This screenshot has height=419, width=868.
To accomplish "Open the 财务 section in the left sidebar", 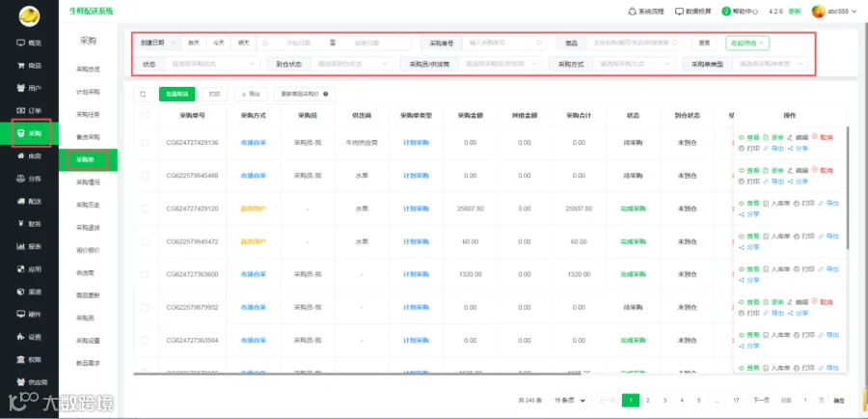I will [29, 224].
